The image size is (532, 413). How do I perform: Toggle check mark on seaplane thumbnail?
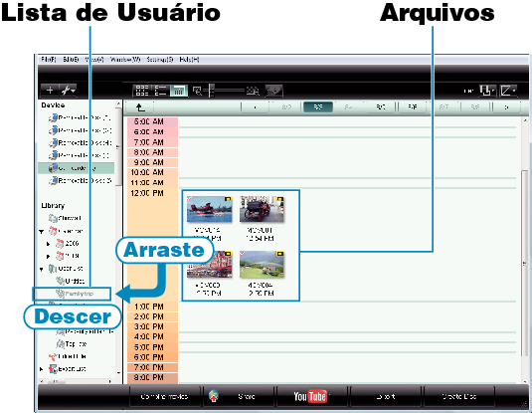(189, 199)
